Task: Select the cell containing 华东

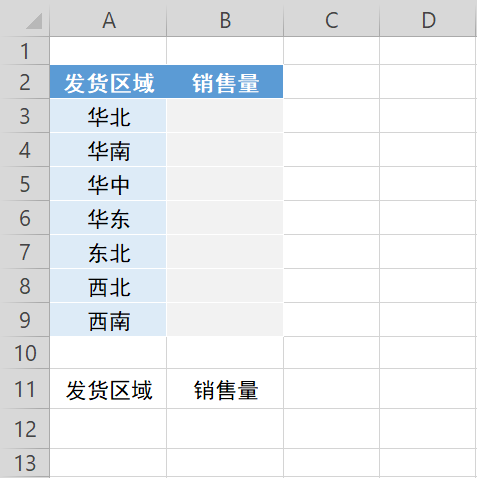Action: coord(108,218)
